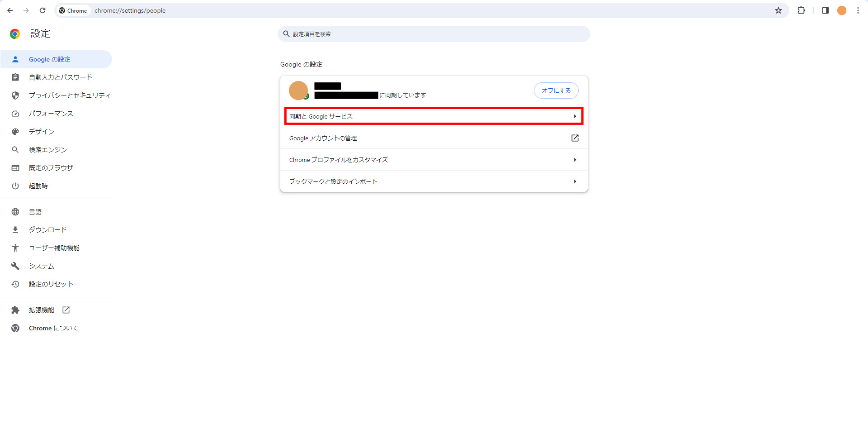
Task: Open external link icon beside Google アカウントの管理
Action: [575, 138]
